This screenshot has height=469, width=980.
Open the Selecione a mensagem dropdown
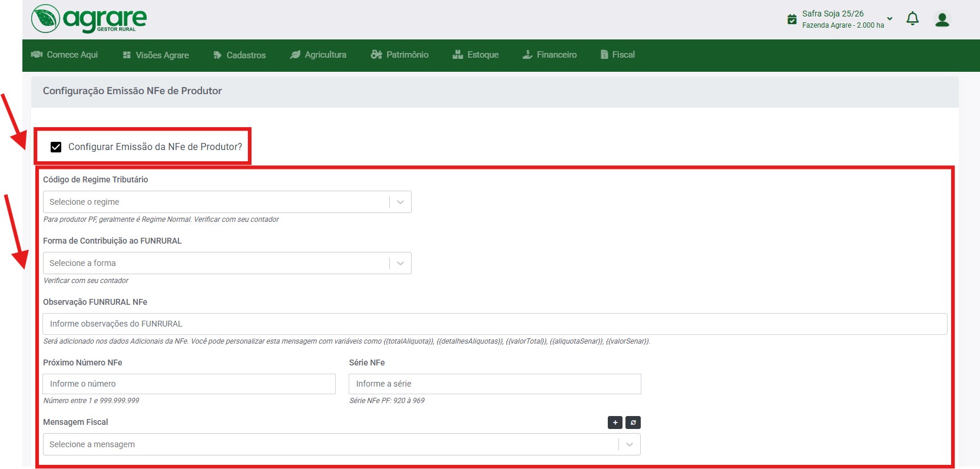click(342, 444)
